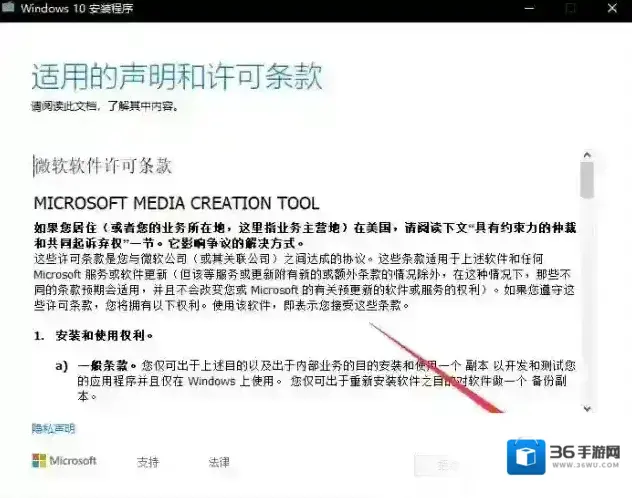The height and width of the screenshot is (498, 632).
Task: Click the 适用的声明和许可条款 page title
Action: pos(177,77)
